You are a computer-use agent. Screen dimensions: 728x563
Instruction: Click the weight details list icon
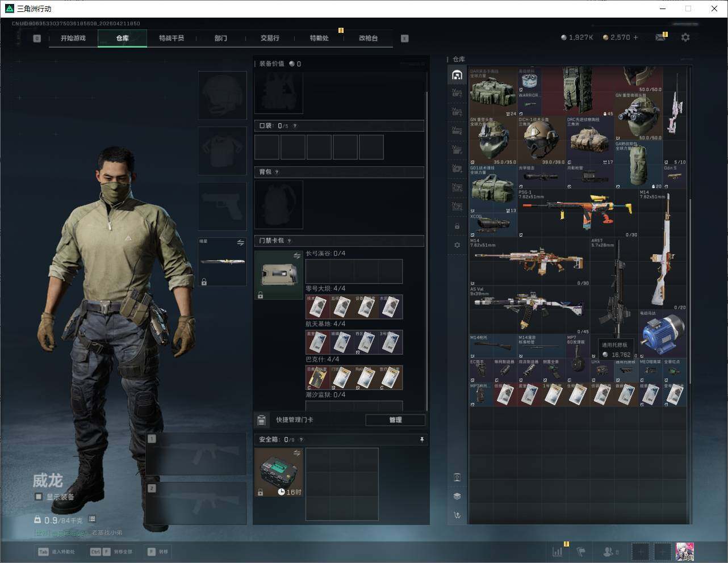(x=92, y=519)
